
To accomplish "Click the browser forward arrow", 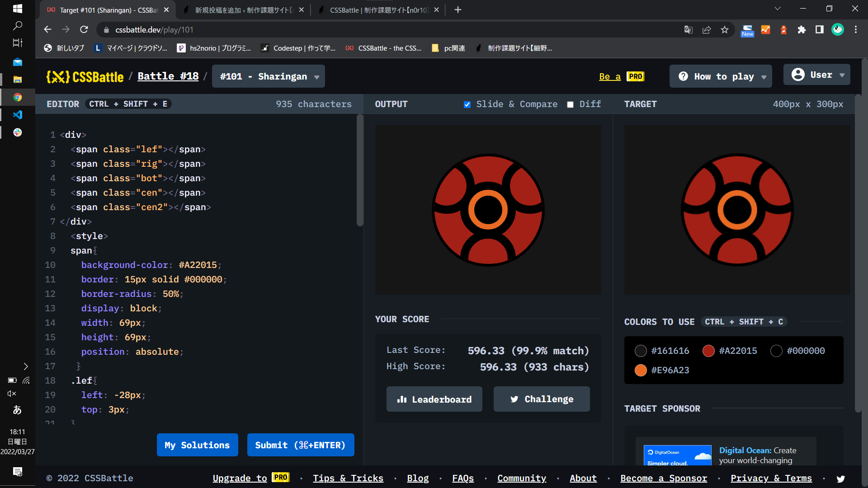I will (66, 29).
